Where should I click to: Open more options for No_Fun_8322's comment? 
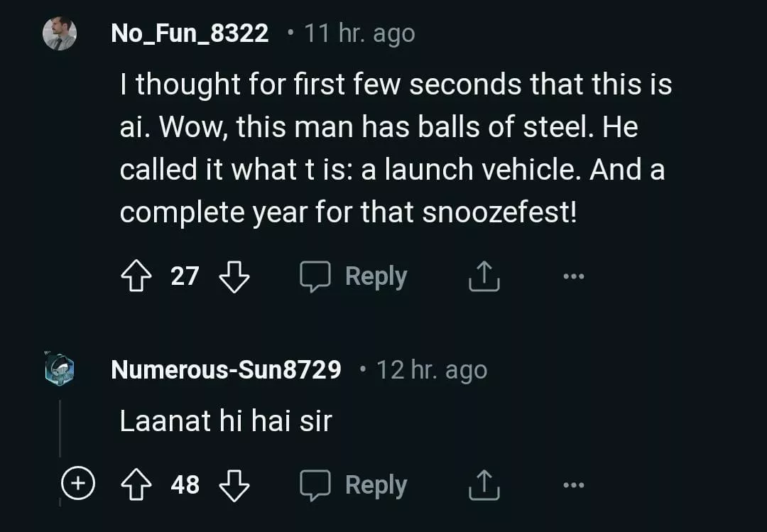(573, 276)
